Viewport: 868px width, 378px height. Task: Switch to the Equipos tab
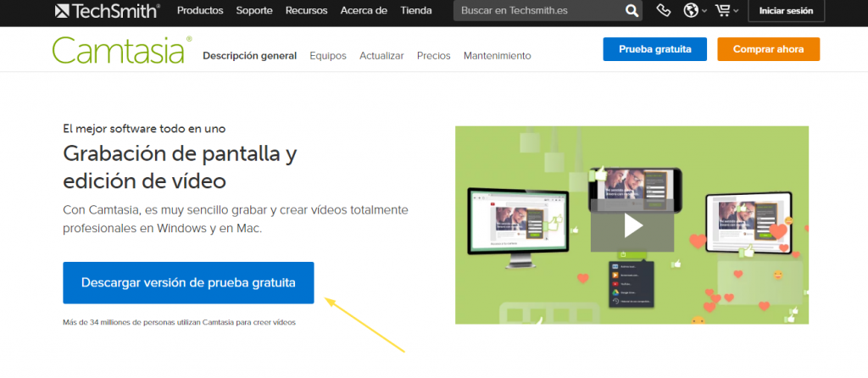click(x=328, y=55)
